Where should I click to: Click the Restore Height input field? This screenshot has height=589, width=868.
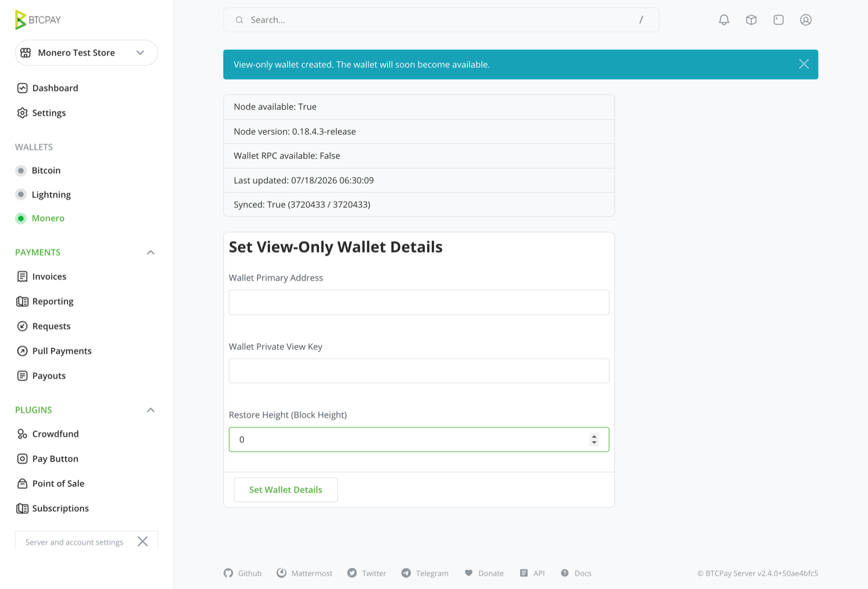click(419, 440)
